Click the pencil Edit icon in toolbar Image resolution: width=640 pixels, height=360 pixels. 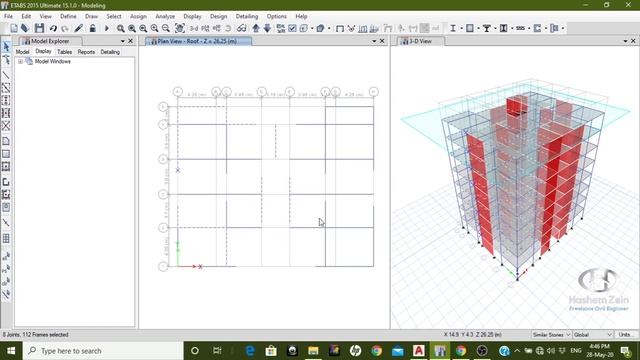[79, 28]
